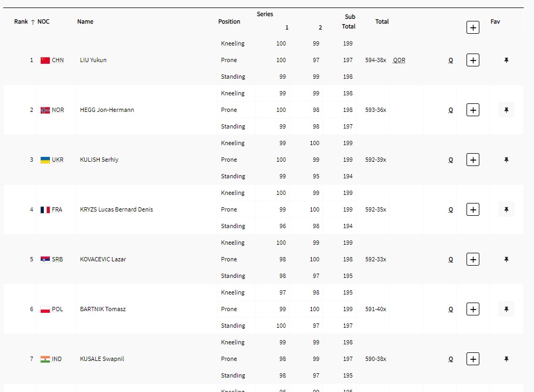
Task: Open plus button in KOVACEVIC Lazar row
Action: (x=472, y=260)
